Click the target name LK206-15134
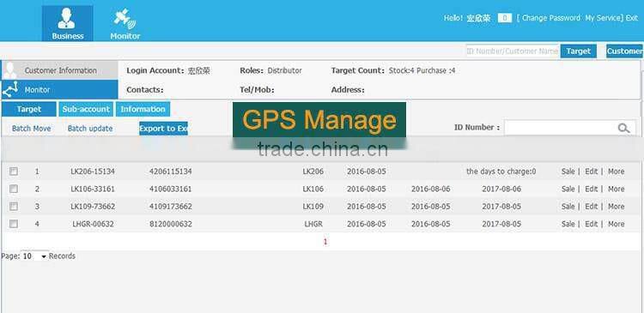 (x=93, y=172)
